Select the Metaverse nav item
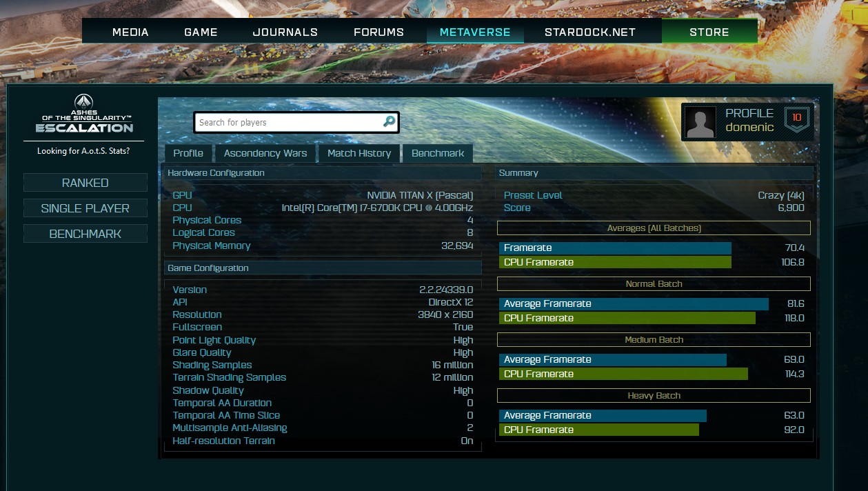Image resolution: width=868 pixels, height=491 pixels. click(x=475, y=32)
